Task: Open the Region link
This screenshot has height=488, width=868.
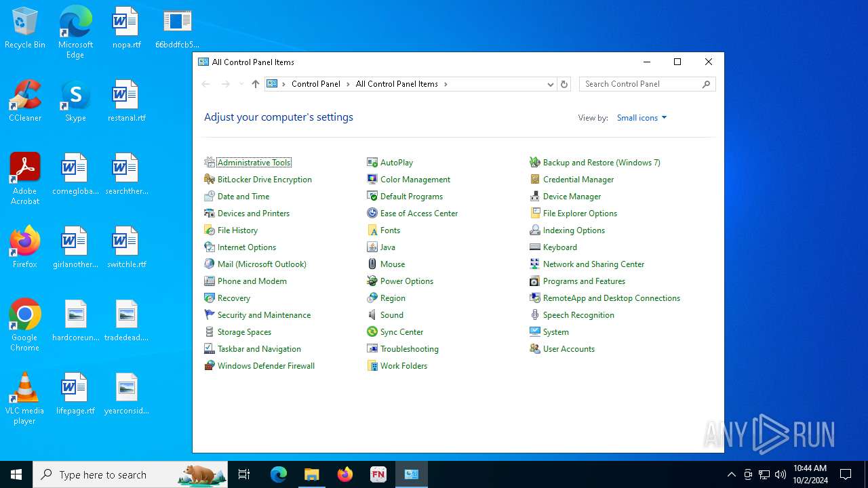Action: 393,298
